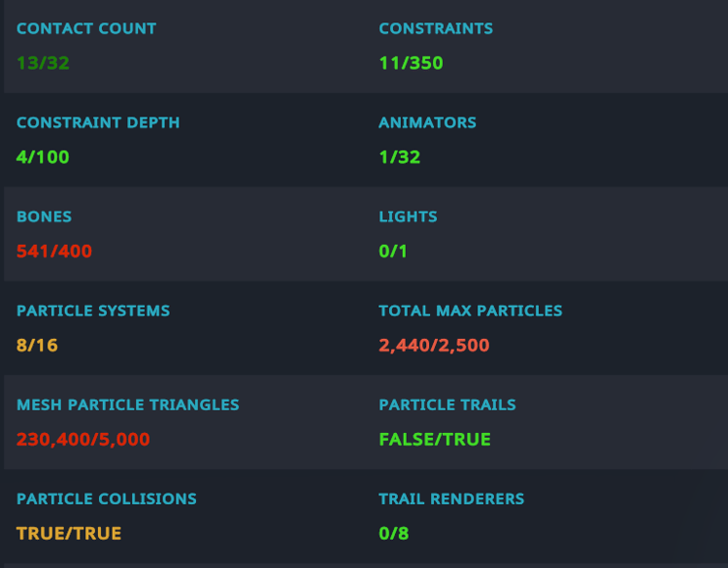Image resolution: width=728 pixels, height=568 pixels.
Task: Click the Constraint Depth label
Action: [98, 123]
